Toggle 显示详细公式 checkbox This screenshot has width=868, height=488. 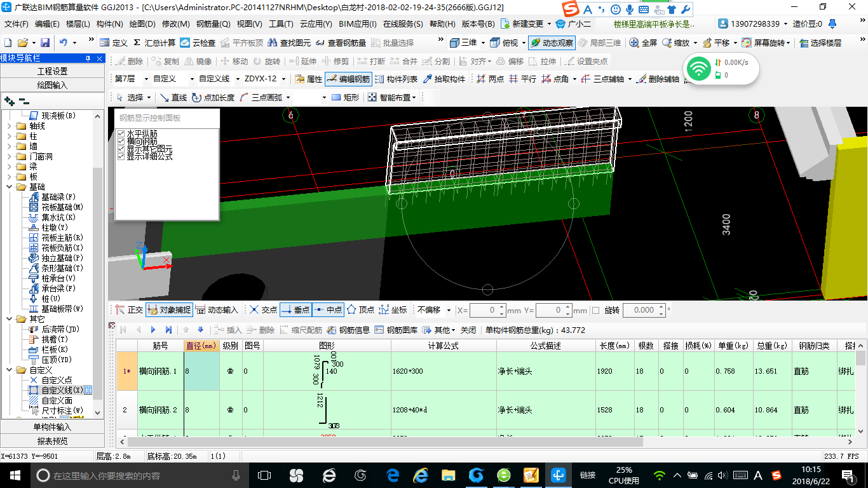point(121,156)
